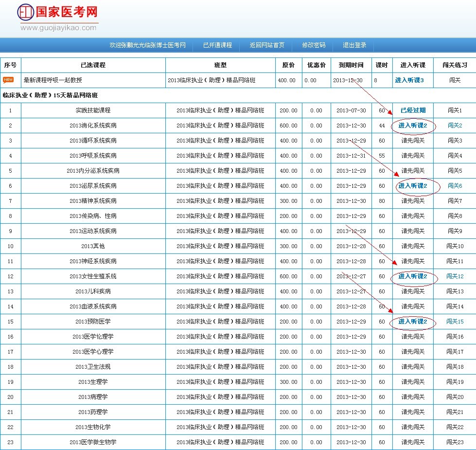Open 进入听课2 for 2013预防医学
Viewport: 476px width, 450px height.
(413, 322)
